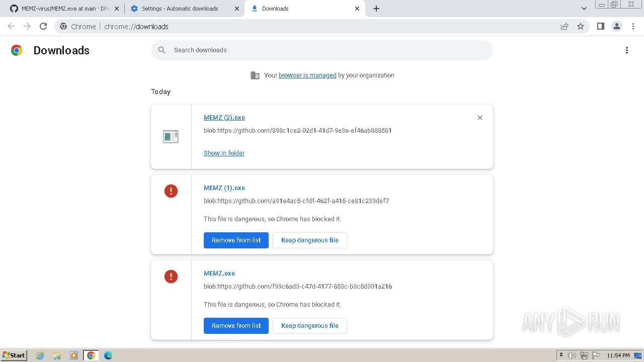Open the Chrome profile avatar
The height and width of the screenshot is (362, 644).
(x=616, y=26)
